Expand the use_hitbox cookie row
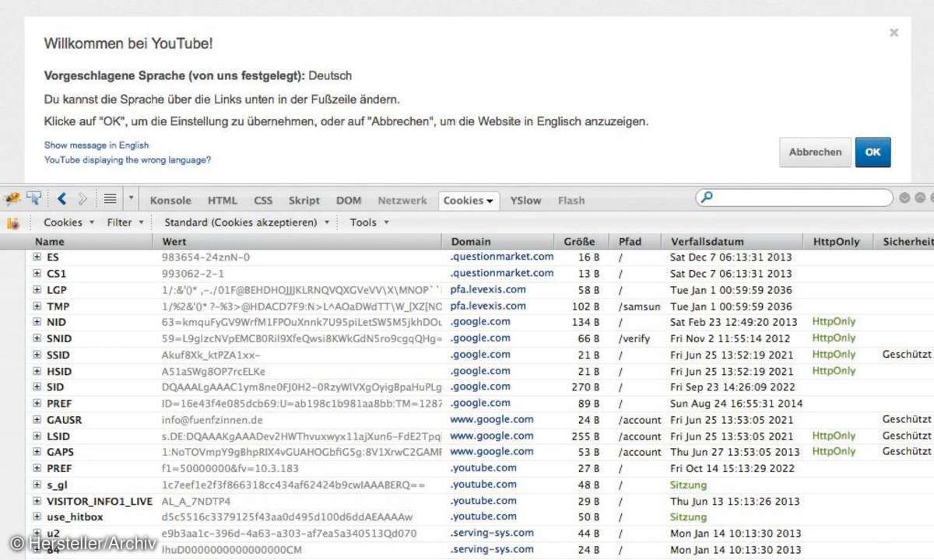This screenshot has height=560, width=934. [x=37, y=517]
